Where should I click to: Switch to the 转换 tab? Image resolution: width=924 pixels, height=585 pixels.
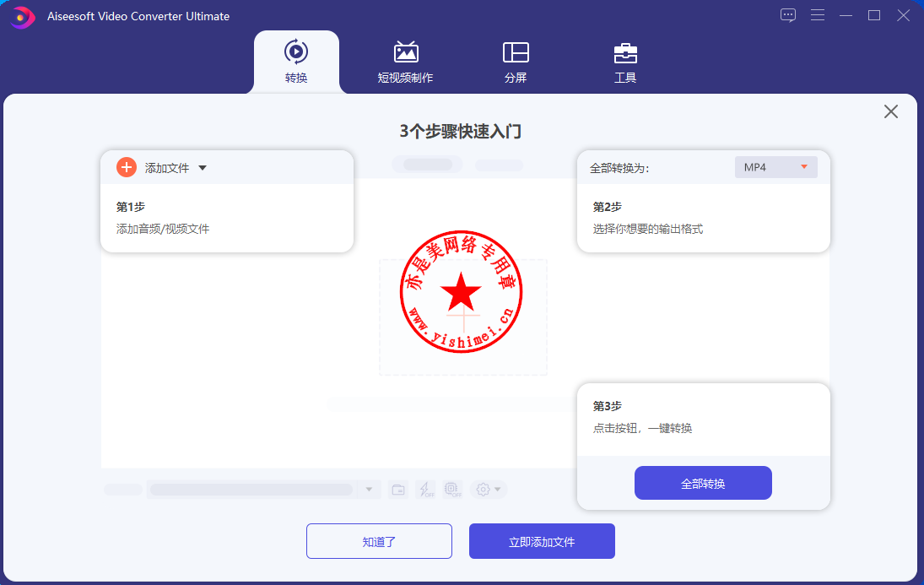[x=296, y=62]
